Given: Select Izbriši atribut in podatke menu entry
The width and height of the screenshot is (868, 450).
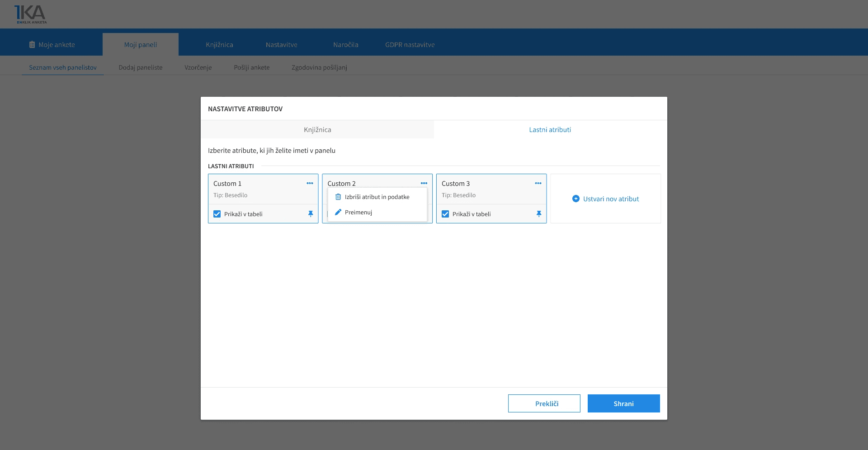Looking at the screenshot, I should 377,197.
